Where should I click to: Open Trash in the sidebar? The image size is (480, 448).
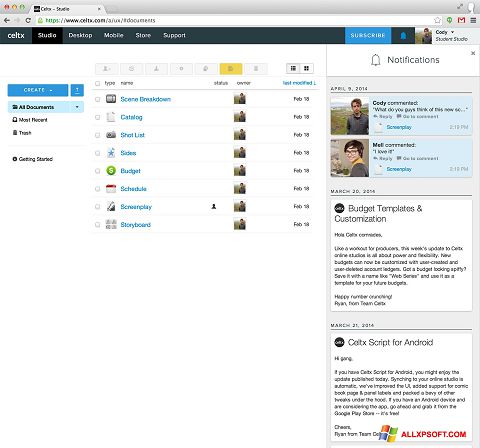22,133
